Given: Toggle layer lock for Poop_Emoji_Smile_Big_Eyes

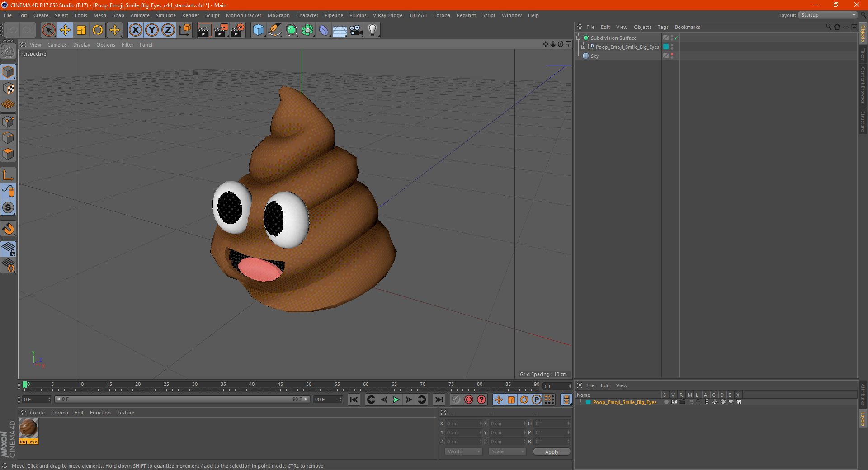Looking at the screenshot, I should pyautogui.click(x=698, y=402).
